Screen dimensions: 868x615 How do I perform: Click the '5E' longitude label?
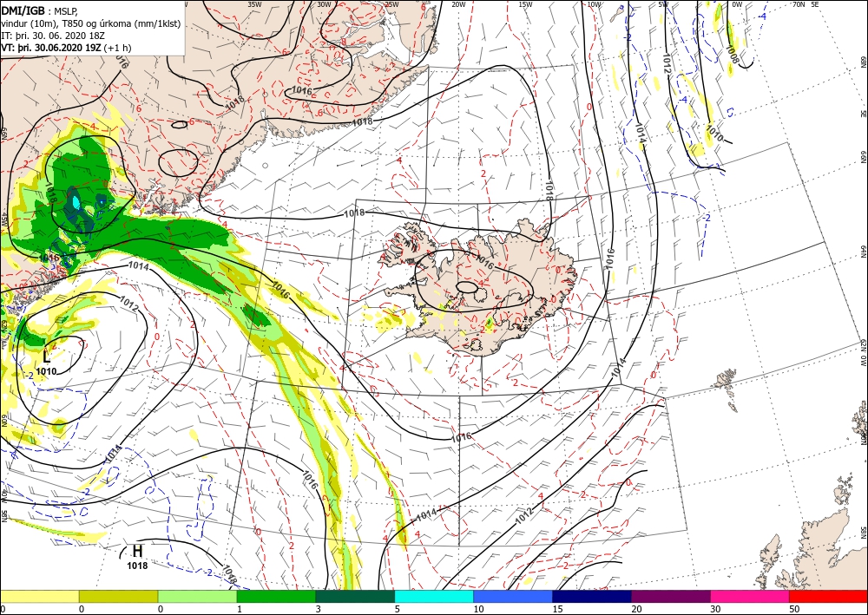[815, 4]
